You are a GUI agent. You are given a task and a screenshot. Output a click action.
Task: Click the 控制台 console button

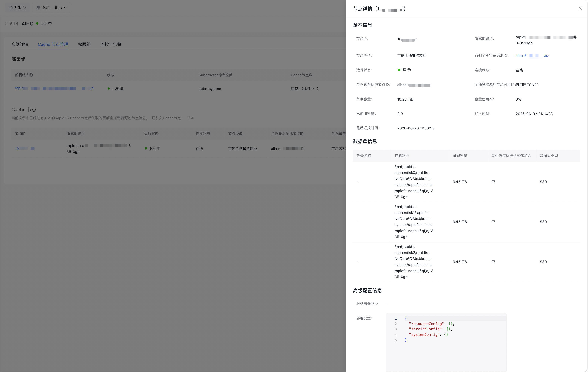coord(17,8)
